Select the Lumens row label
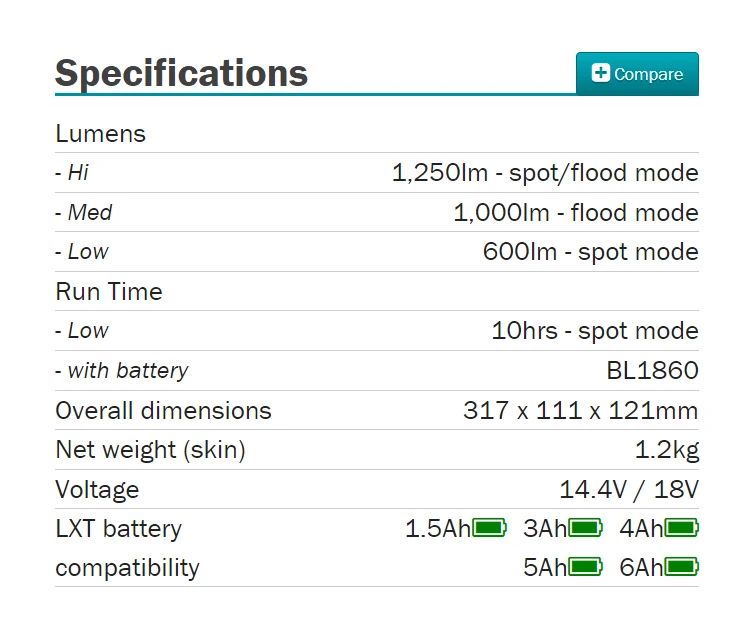 click(100, 134)
